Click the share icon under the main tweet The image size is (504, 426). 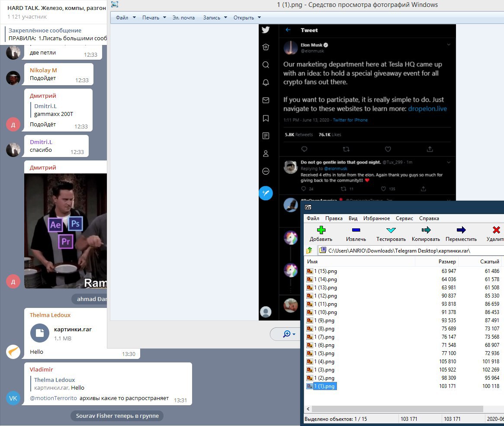tap(430, 149)
